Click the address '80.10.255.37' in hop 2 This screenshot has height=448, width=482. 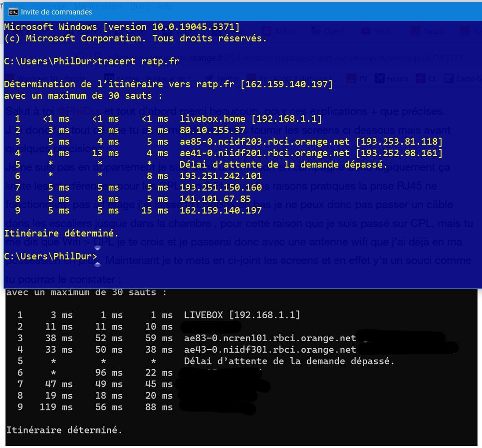213,130
